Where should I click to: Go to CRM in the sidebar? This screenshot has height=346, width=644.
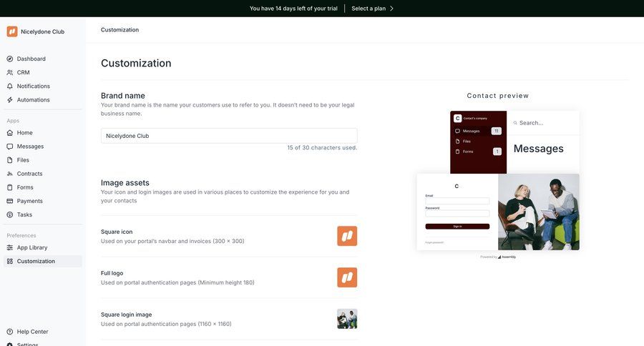[x=43, y=72]
